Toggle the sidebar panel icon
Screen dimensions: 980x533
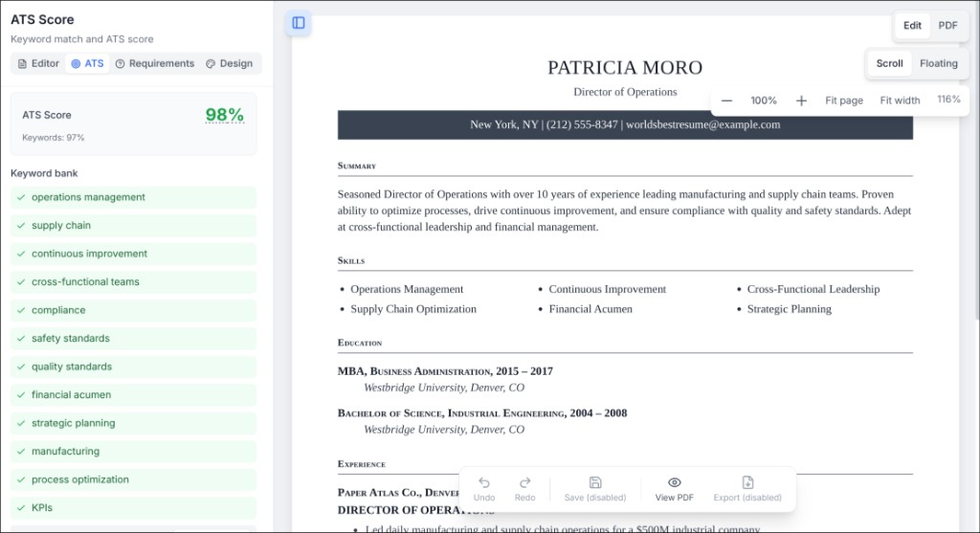tap(299, 23)
